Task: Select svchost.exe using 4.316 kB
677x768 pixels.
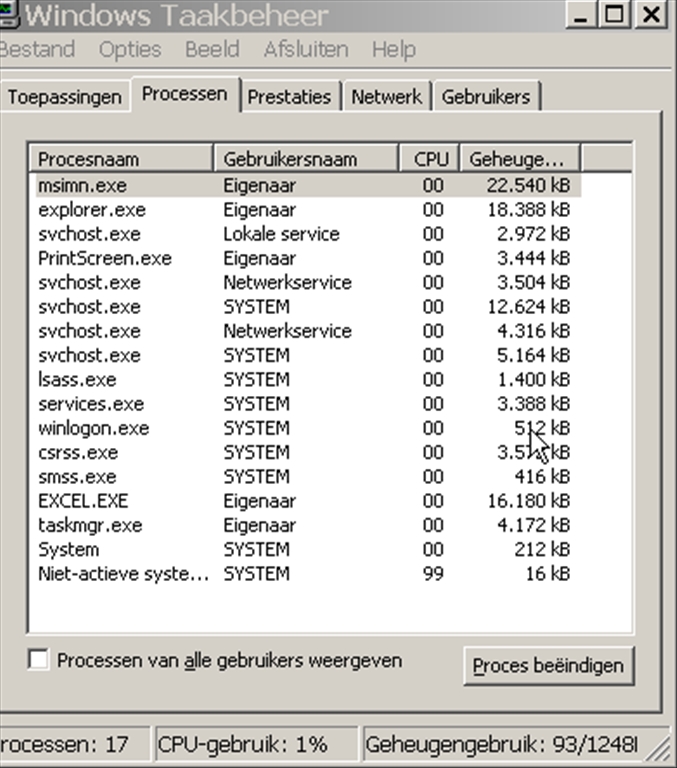Action: [x=308, y=331]
